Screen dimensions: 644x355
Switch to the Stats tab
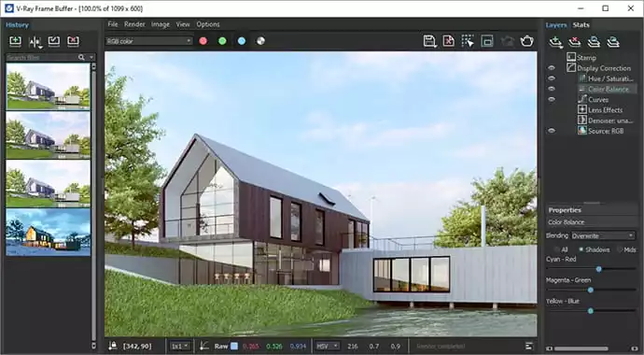coord(581,25)
